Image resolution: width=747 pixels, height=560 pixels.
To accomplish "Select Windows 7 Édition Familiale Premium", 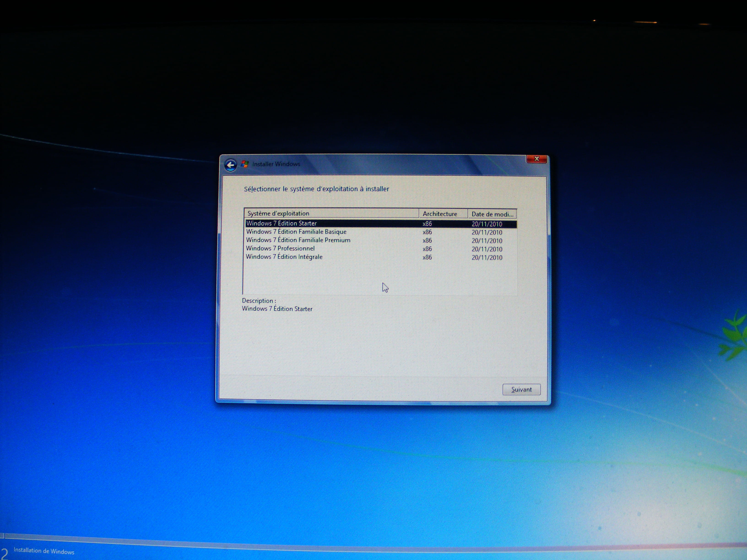I will pos(298,240).
